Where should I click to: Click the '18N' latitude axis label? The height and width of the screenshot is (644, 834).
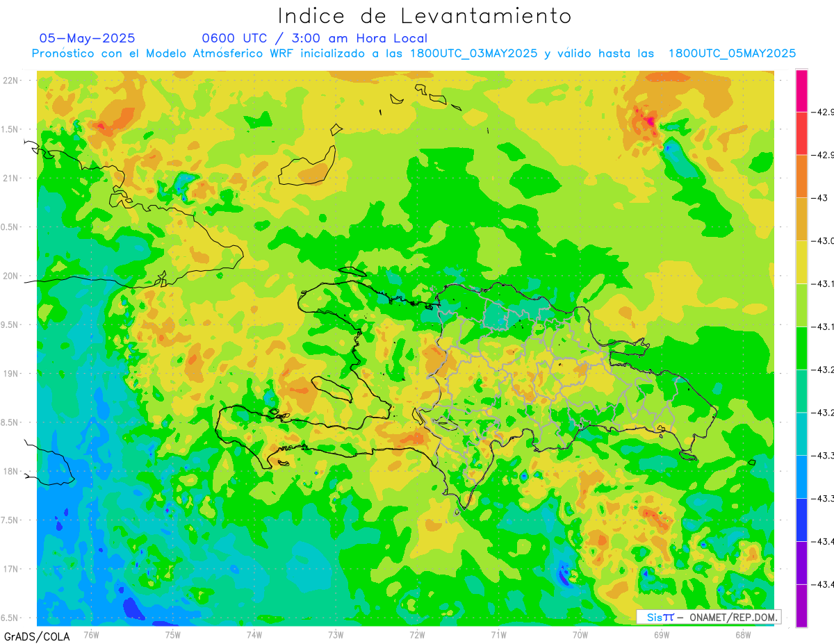(10, 472)
